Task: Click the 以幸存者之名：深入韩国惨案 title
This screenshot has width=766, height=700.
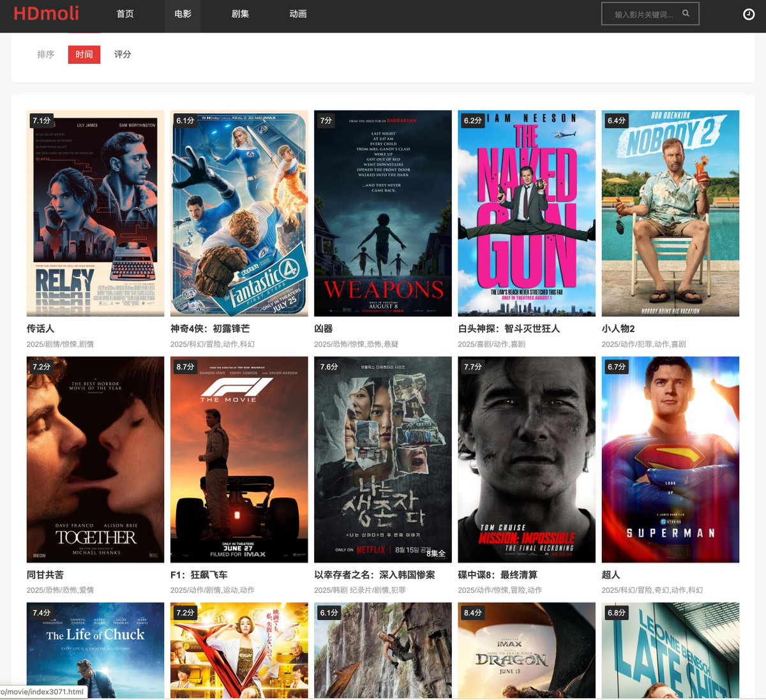Action: [374, 575]
